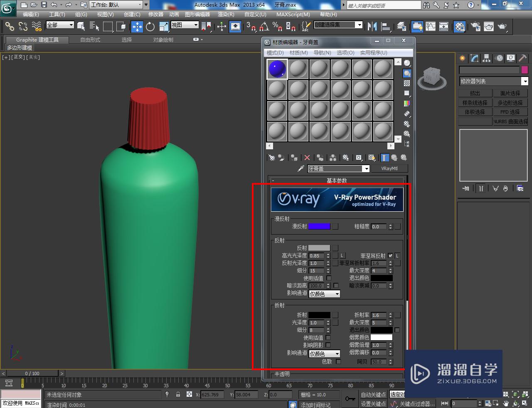
Task: Activate Select and Rotate tool
Action: coord(150,27)
